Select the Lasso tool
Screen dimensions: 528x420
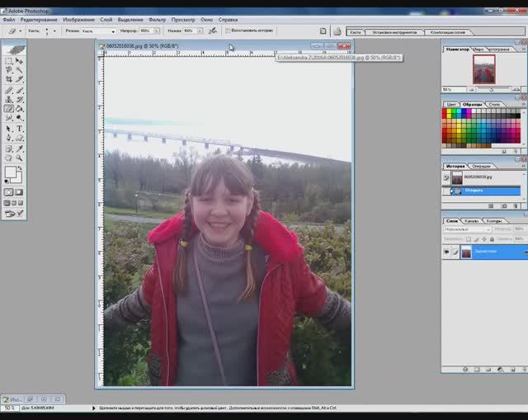click(8, 70)
